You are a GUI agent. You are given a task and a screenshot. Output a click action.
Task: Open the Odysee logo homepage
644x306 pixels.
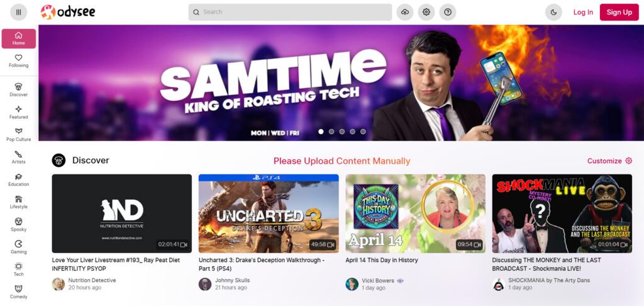(68, 12)
